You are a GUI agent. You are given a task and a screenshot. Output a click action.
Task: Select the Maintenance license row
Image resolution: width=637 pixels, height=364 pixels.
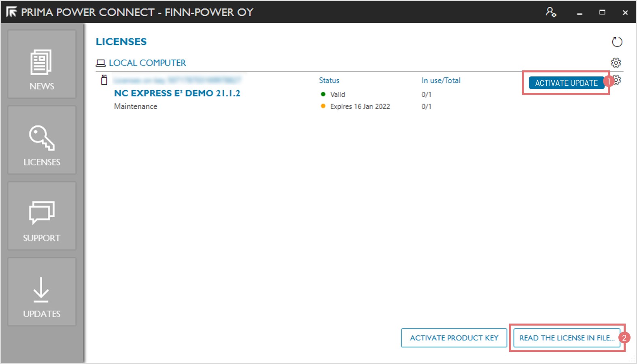(x=136, y=106)
